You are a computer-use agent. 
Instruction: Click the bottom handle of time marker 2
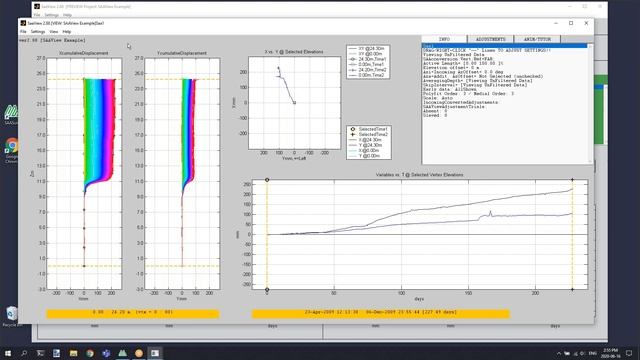[x=572, y=289]
